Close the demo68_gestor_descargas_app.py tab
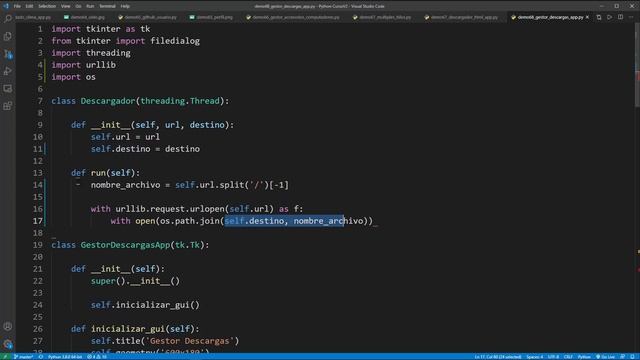 (x=587, y=17)
